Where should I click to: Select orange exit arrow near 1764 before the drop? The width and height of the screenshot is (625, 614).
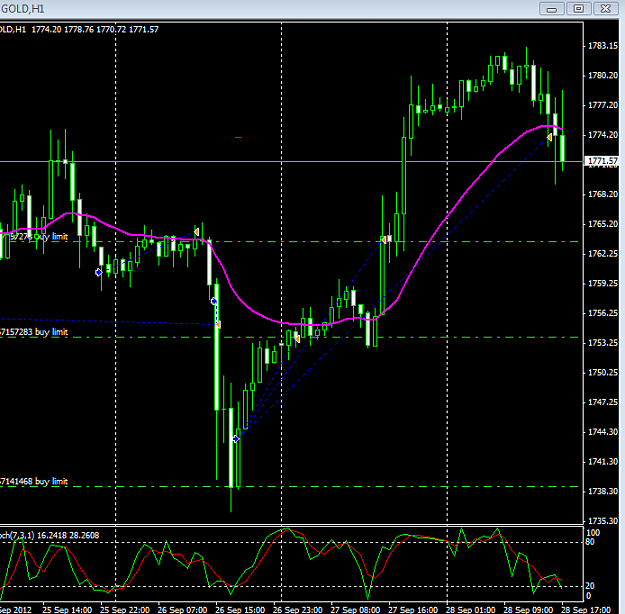196,232
